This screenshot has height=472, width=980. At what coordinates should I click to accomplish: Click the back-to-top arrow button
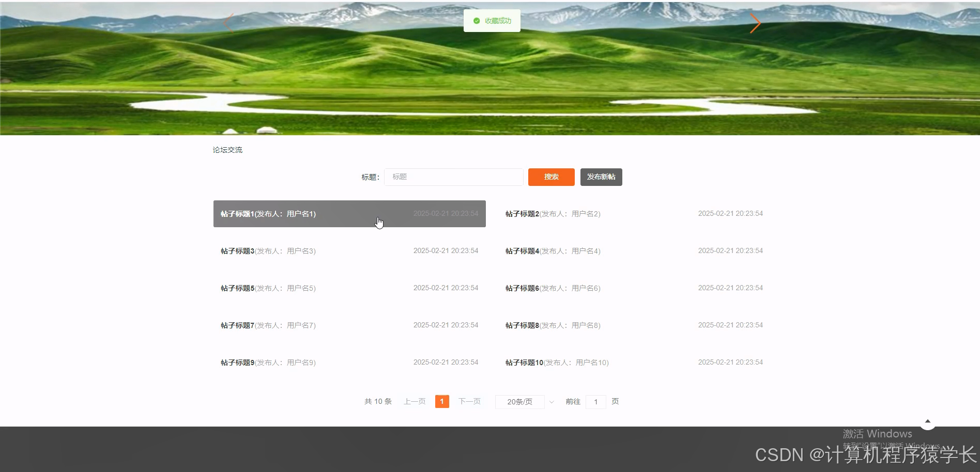coord(928,421)
